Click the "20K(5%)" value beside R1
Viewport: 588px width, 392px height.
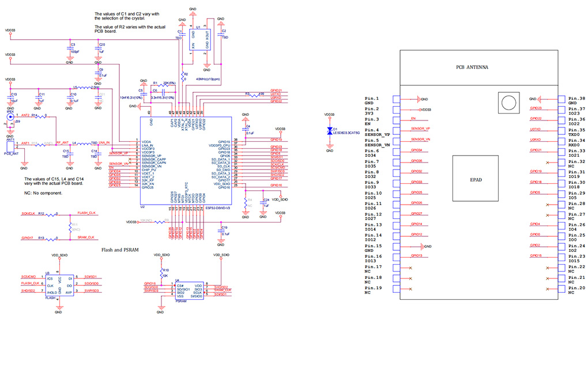click(x=169, y=83)
